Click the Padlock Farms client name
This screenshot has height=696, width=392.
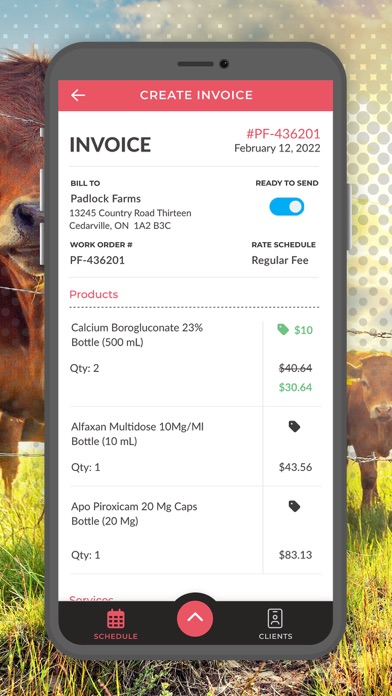coord(106,198)
